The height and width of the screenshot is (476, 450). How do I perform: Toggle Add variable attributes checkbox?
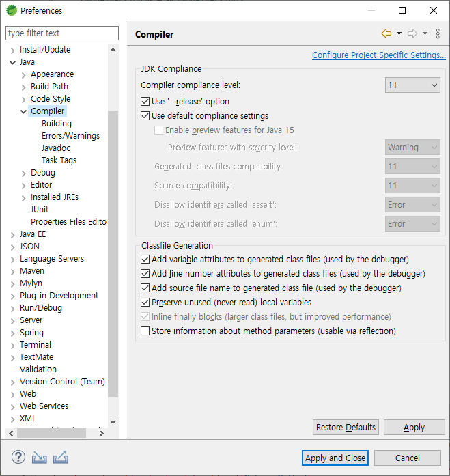[145, 259]
